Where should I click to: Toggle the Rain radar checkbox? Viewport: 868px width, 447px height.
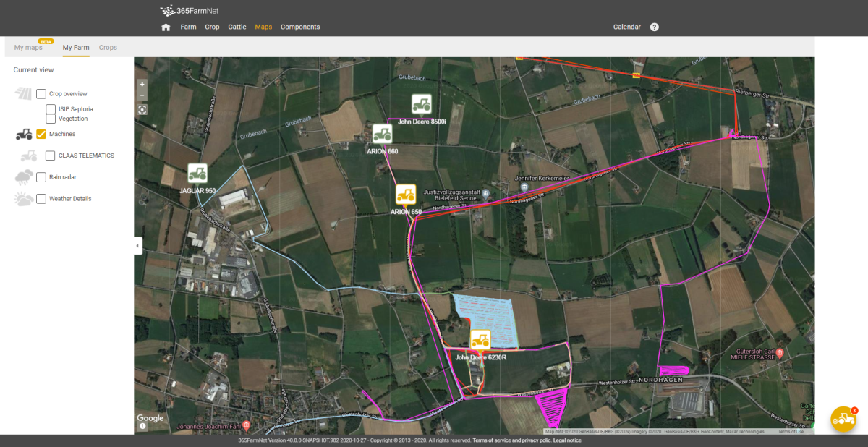[41, 177]
